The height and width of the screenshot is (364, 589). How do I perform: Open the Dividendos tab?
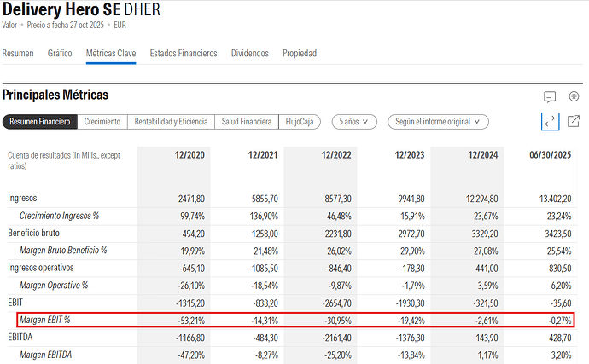pyautogui.click(x=250, y=53)
